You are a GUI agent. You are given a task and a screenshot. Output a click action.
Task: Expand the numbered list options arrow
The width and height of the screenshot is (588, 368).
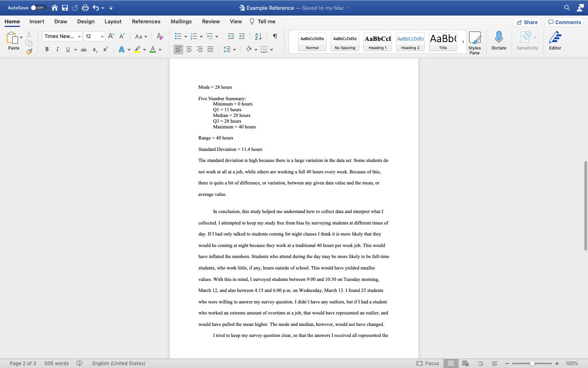click(201, 36)
